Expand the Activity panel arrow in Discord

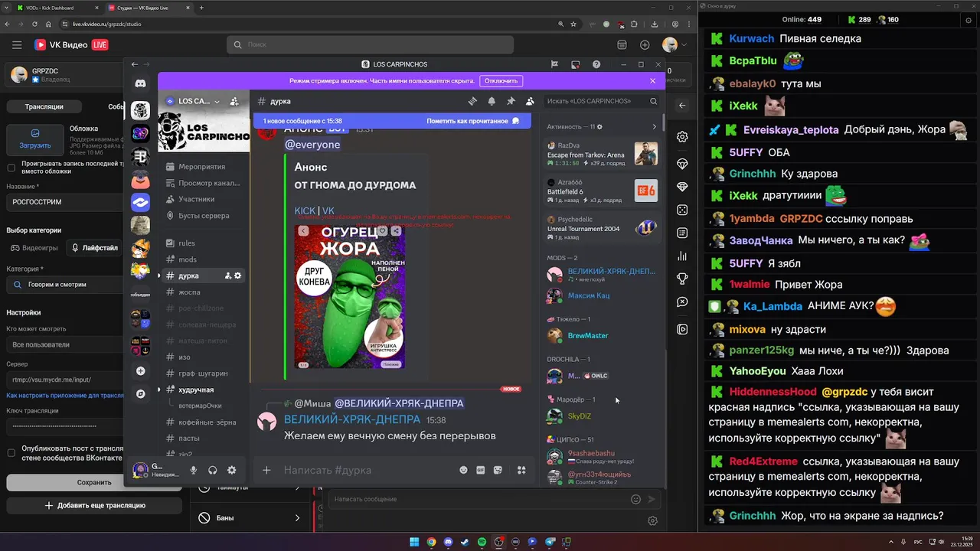tap(654, 127)
